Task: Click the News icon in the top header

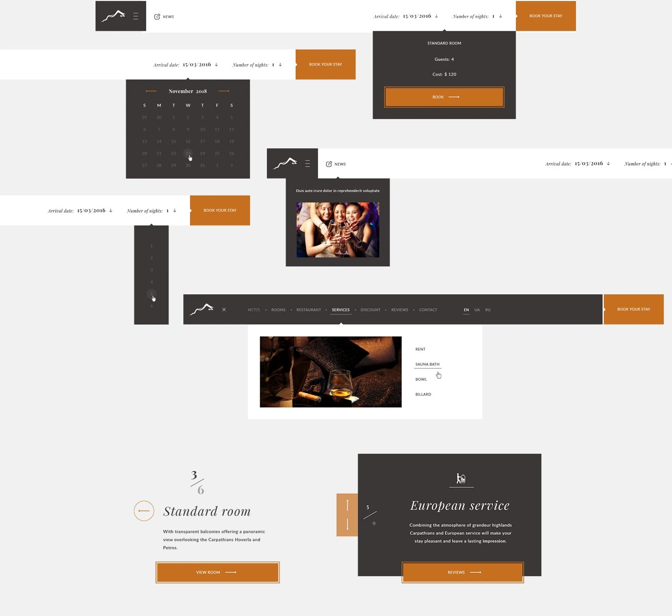Action: [x=157, y=17]
